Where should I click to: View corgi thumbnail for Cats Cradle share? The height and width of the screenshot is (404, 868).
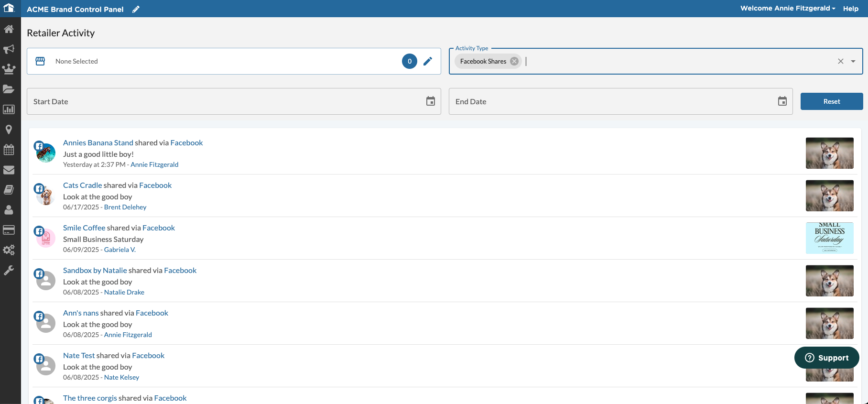click(x=830, y=196)
